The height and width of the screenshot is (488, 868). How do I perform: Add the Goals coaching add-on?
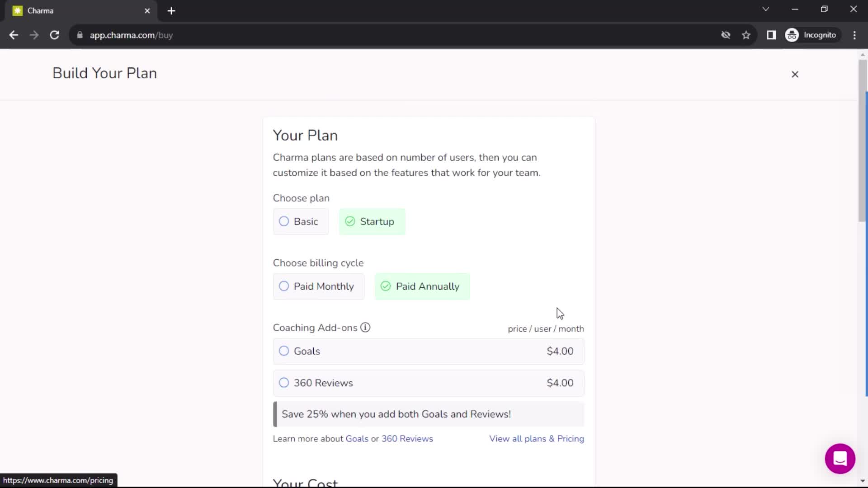pyautogui.click(x=429, y=352)
